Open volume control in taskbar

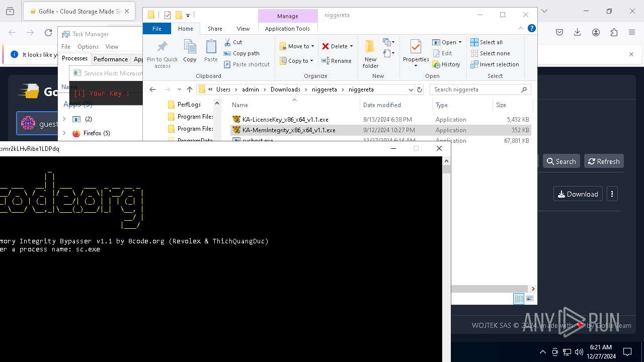(x=579, y=352)
